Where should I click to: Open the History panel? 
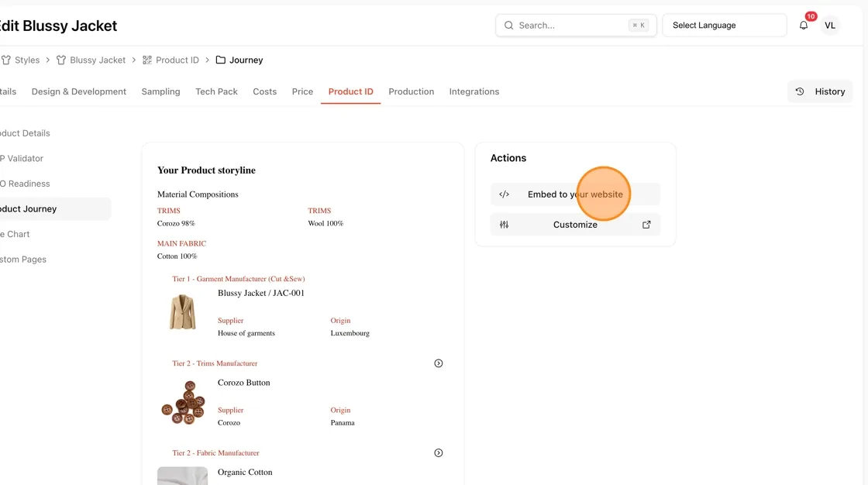pos(820,92)
